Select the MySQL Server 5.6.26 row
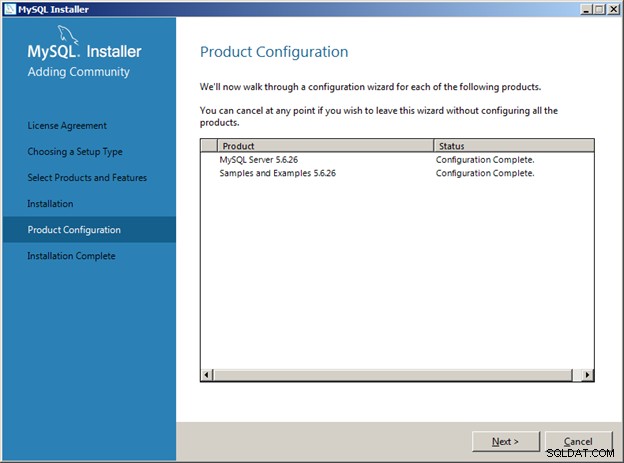The height and width of the screenshot is (463, 624). [x=397, y=160]
